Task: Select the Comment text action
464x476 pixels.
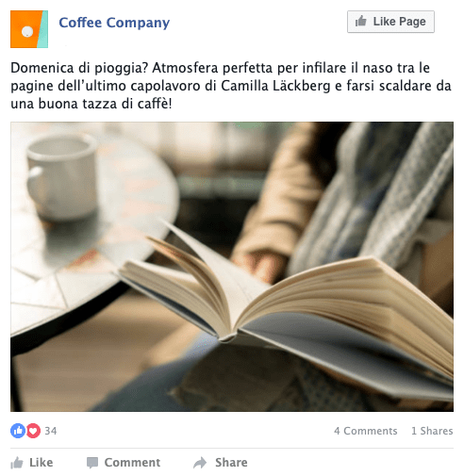Action: tap(132, 463)
